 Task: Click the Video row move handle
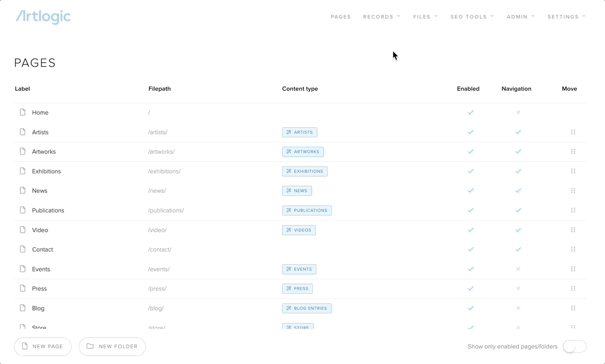(573, 230)
